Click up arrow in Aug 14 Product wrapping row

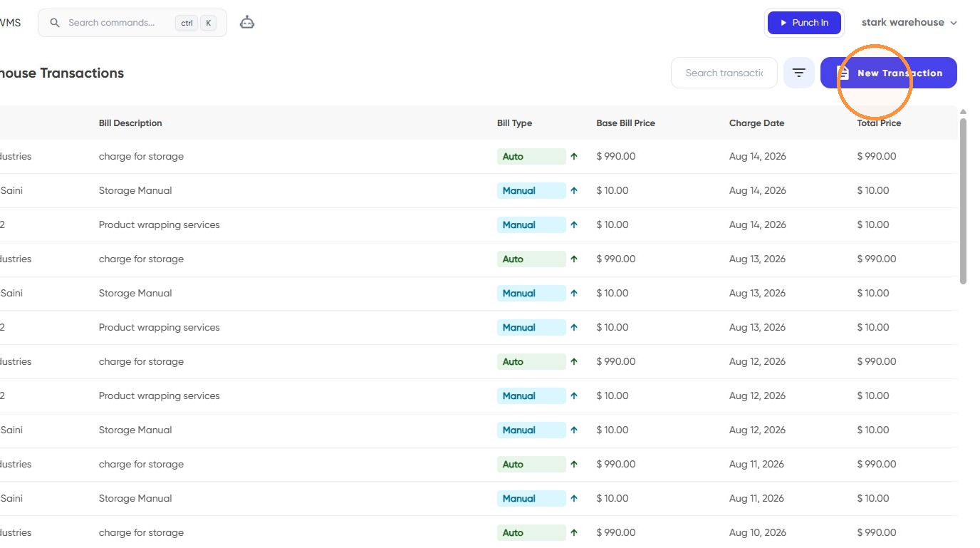coord(574,224)
